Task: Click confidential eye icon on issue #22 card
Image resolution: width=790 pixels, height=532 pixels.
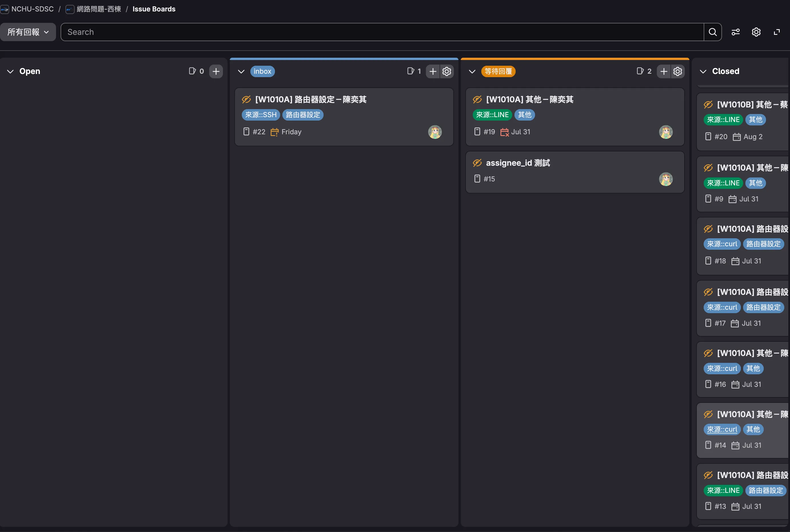Action: click(x=246, y=99)
